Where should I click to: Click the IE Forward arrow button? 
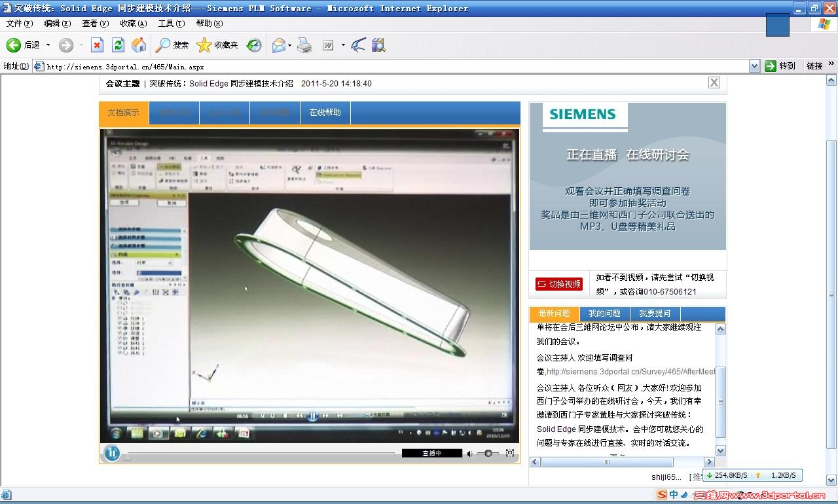coord(66,45)
